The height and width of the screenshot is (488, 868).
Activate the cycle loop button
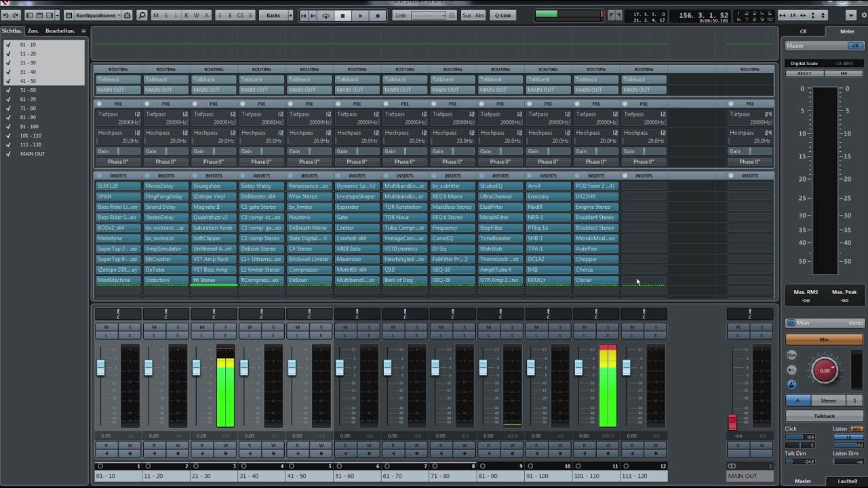[325, 15]
